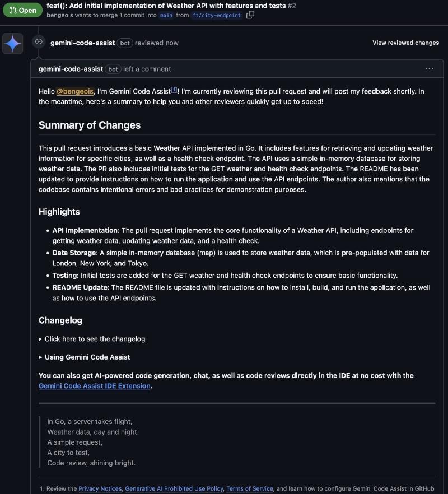Open the Terms of Service link
The image size is (448, 494).
(x=250, y=488)
